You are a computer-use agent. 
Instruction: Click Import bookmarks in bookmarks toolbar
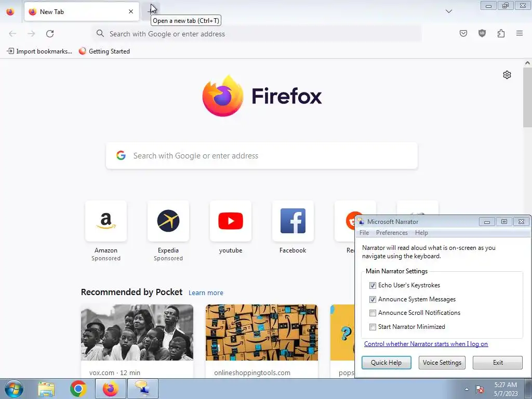pos(39,51)
